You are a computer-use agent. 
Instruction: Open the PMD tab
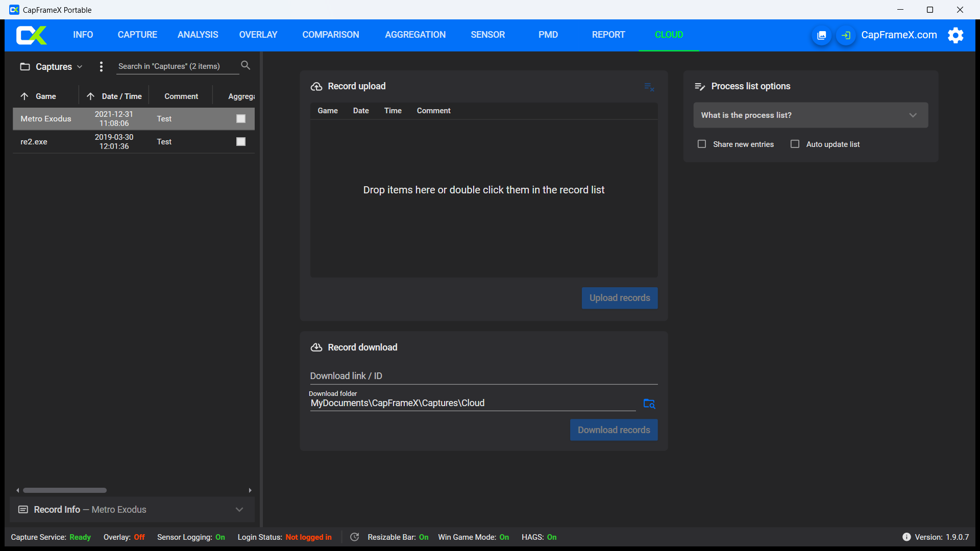coord(548,35)
